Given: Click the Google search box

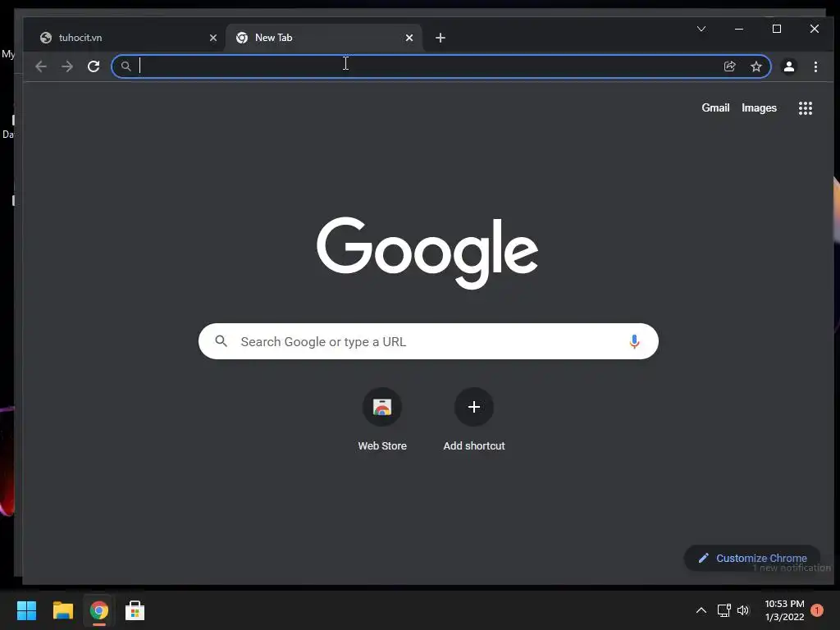Looking at the screenshot, I should (428, 341).
